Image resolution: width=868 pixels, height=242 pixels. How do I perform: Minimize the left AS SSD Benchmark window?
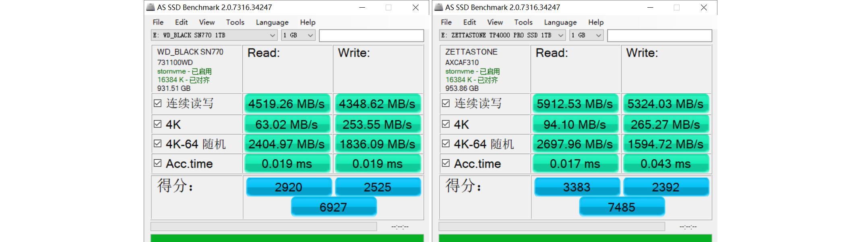click(x=362, y=7)
